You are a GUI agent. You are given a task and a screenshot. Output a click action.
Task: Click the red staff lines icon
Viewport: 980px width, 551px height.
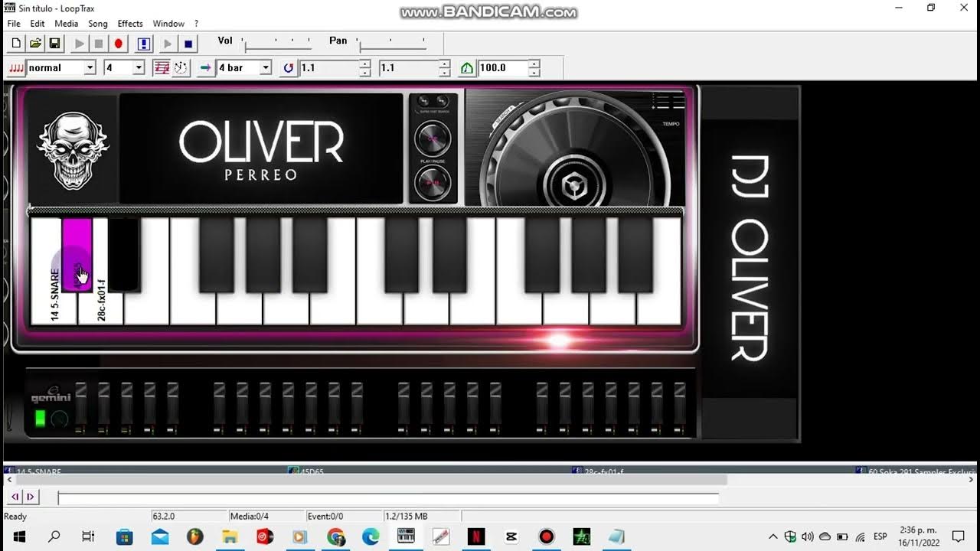pyautogui.click(x=162, y=68)
